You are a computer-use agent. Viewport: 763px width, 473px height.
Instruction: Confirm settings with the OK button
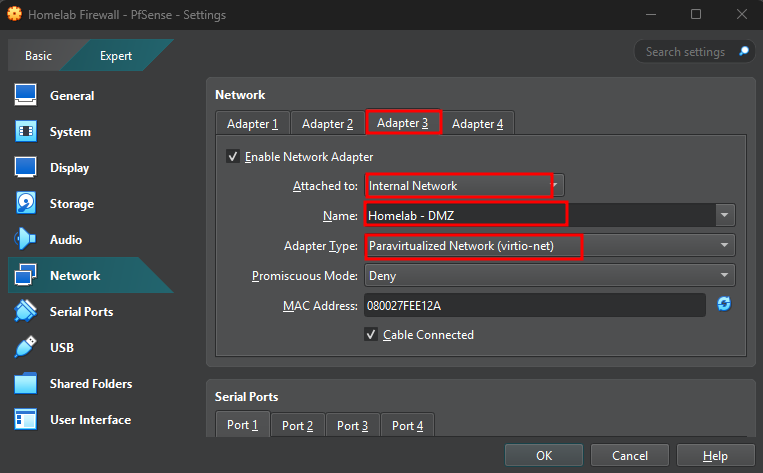tap(544, 455)
